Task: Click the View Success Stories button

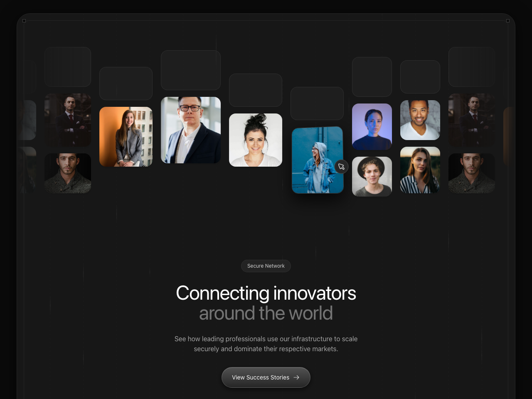Action: (x=266, y=377)
